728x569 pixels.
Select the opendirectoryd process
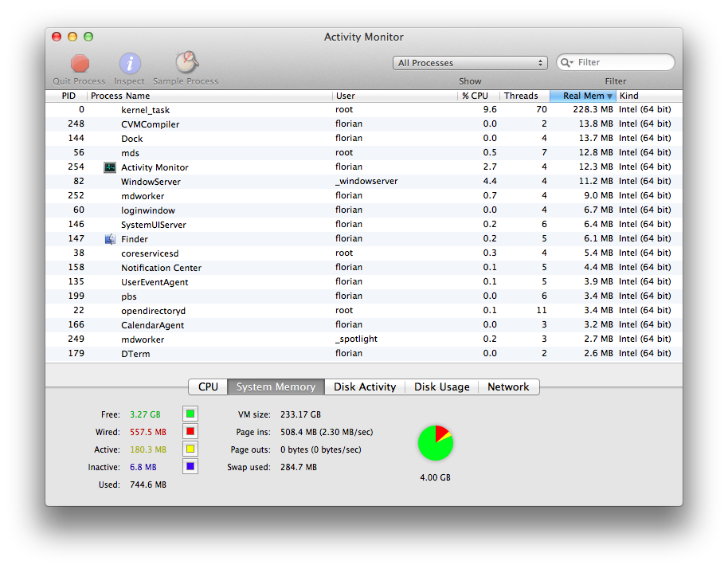pos(364,311)
